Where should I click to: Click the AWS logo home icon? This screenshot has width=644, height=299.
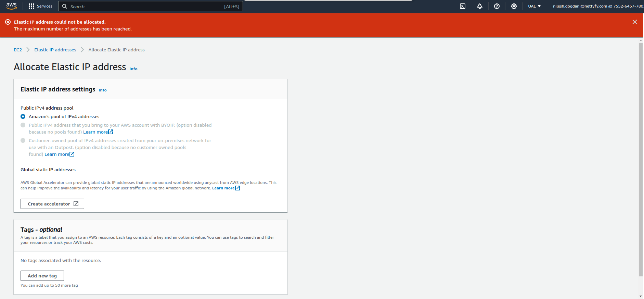(x=11, y=6)
